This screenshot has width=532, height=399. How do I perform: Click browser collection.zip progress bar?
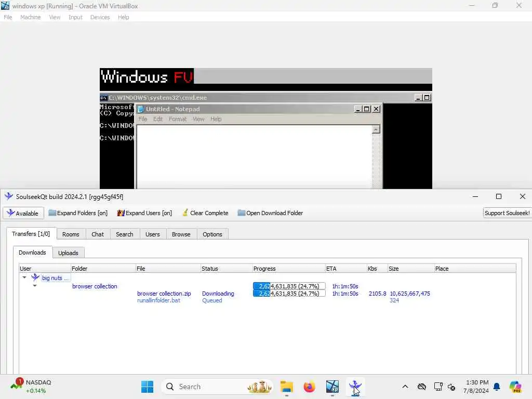tap(289, 294)
